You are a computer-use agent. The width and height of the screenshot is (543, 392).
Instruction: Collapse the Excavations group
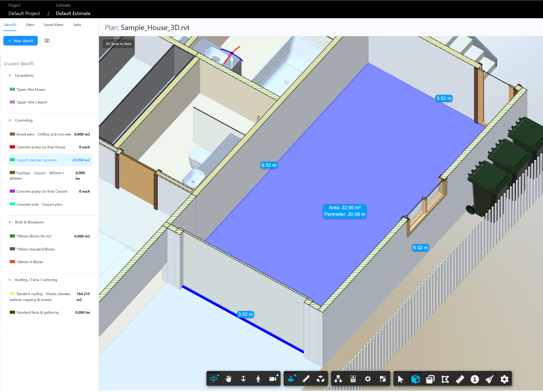10,75
